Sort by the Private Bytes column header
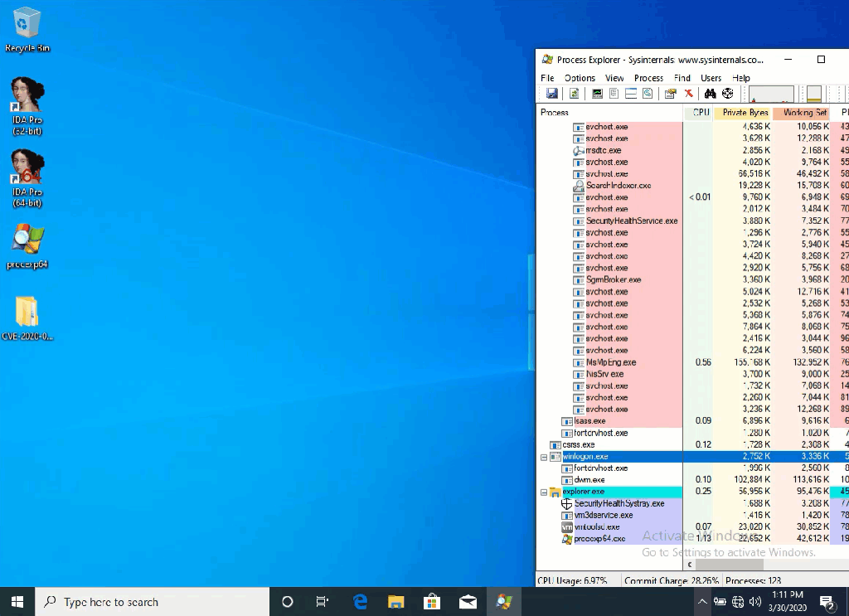The image size is (849, 616). (744, 113)
